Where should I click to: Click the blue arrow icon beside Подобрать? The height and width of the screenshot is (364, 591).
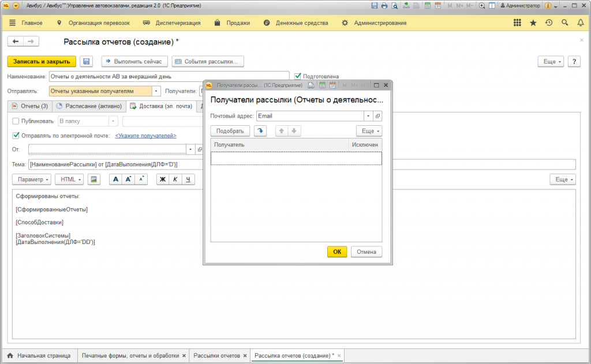[x=260, y=131]
